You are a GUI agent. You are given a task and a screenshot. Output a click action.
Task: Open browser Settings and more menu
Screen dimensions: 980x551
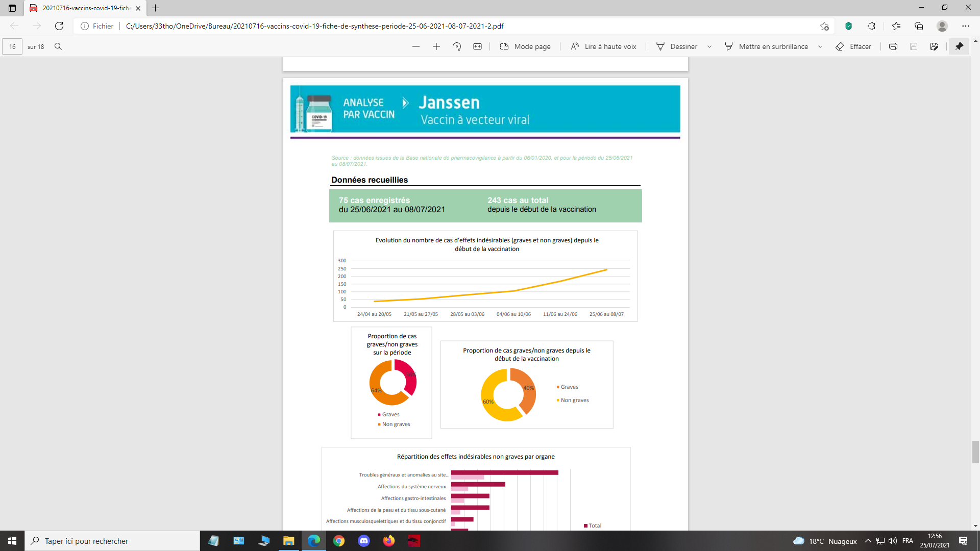click(966, 26)
